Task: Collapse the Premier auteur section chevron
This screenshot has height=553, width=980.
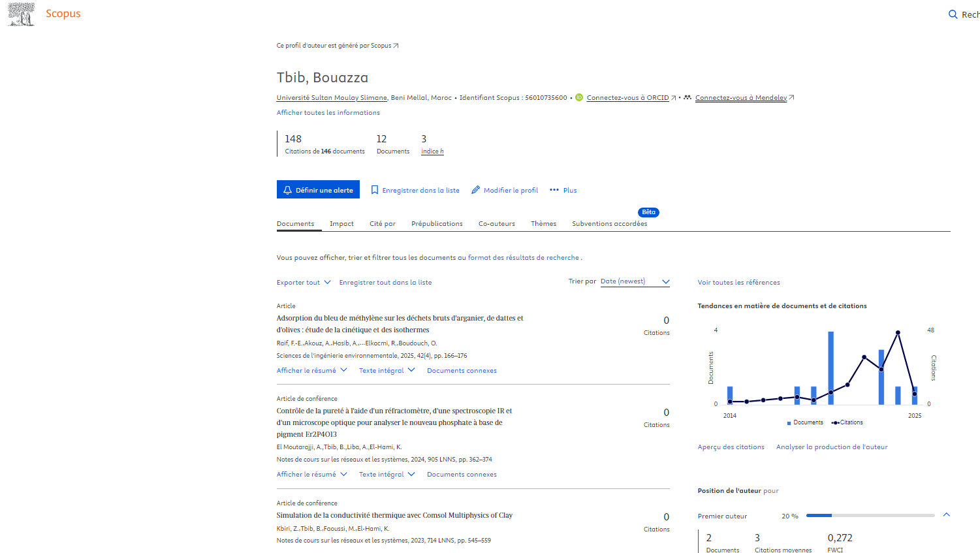Action: pos(946,515)
